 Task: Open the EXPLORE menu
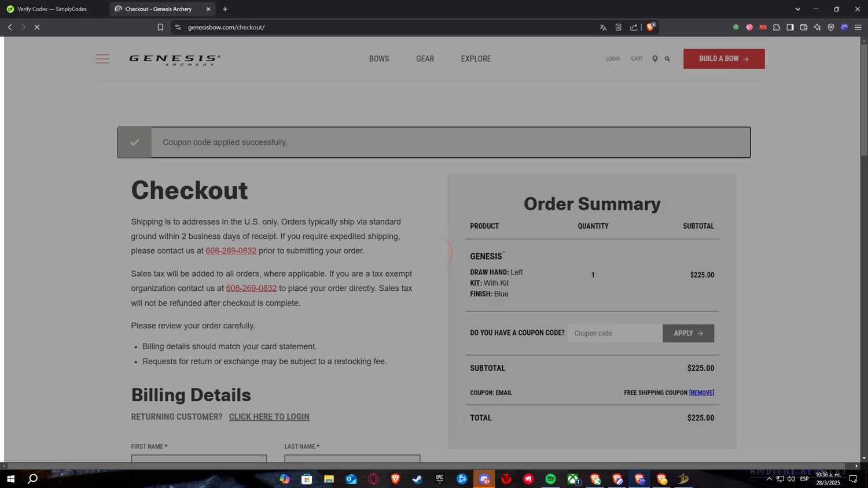tap(476, 59)
